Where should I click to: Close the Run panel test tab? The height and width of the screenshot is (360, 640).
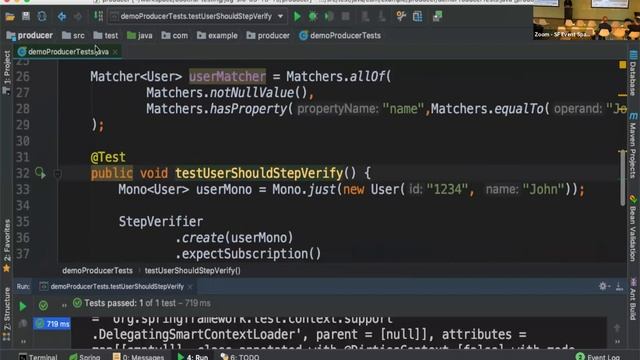pyautogui.click(x=190, y=287)
